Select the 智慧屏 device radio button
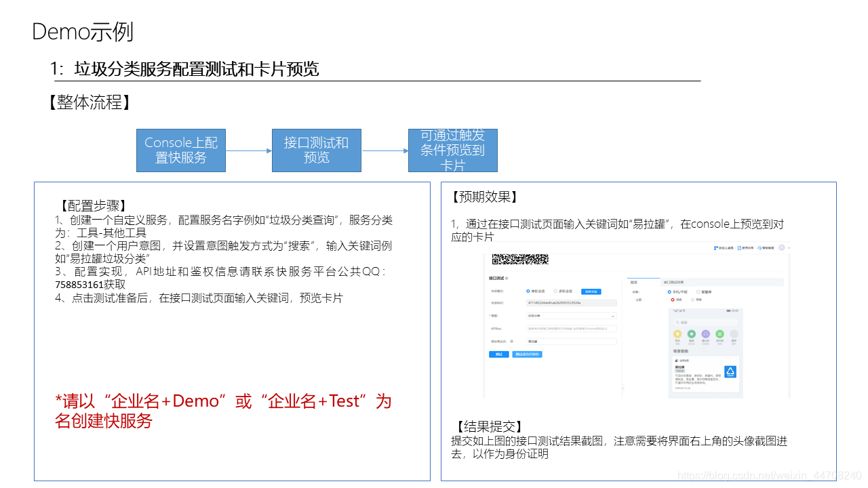Screen dimensions: 868x488 [x=698, y=292]
